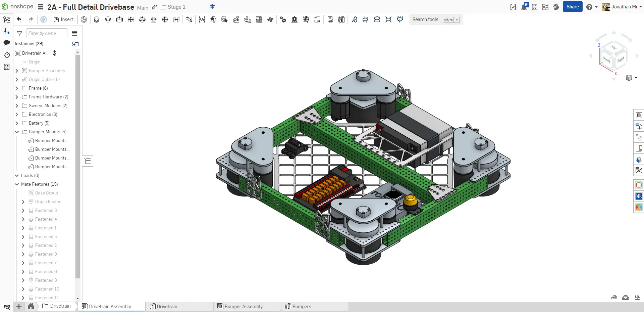The image size is (644, 312).
Task: Collapse the Bumper Mounts folder
Action: click(x=17, y=132)
